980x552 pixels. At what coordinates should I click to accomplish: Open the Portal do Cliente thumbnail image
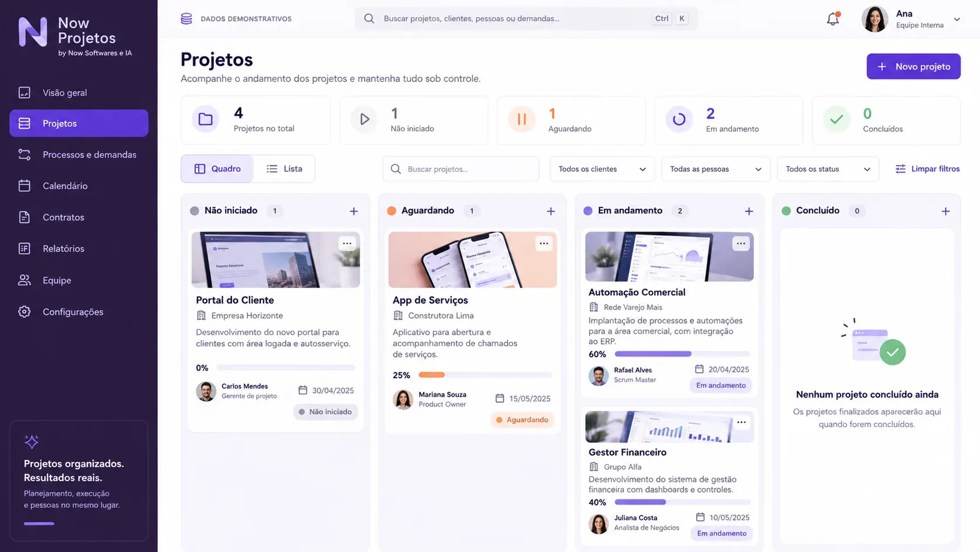(x=275, y=260)
